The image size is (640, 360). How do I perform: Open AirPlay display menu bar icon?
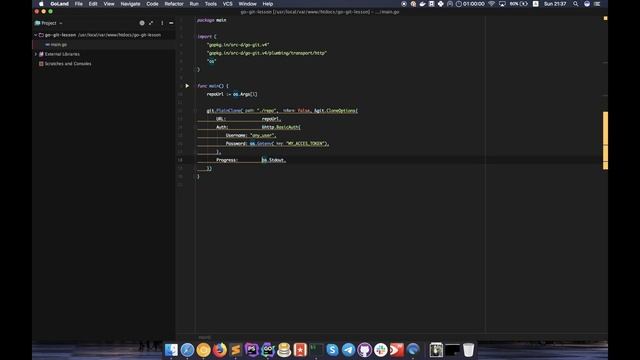(x=502, y=4)
